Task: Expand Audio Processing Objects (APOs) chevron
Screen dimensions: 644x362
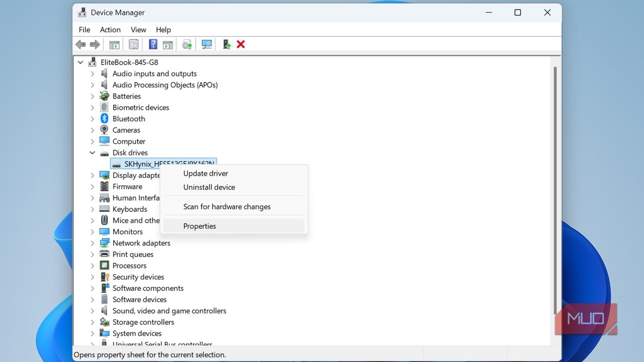Action: 92,85
